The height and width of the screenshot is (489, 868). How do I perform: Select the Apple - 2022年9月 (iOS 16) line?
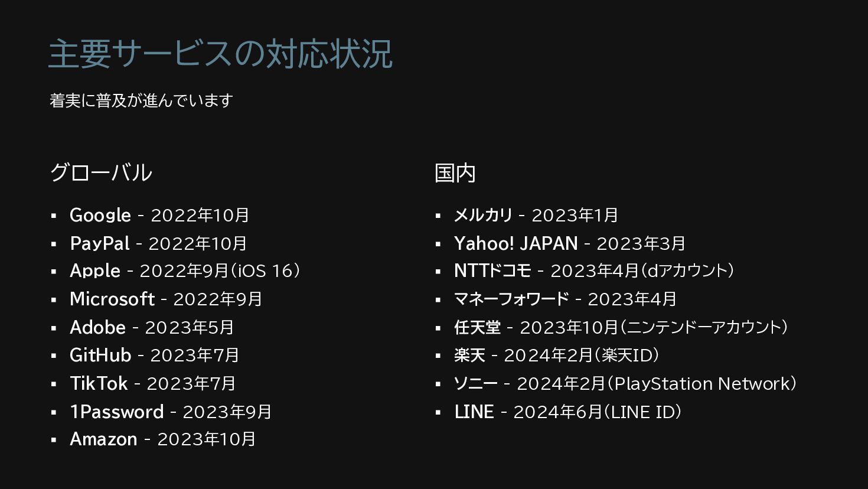click(x=185, y=270)
